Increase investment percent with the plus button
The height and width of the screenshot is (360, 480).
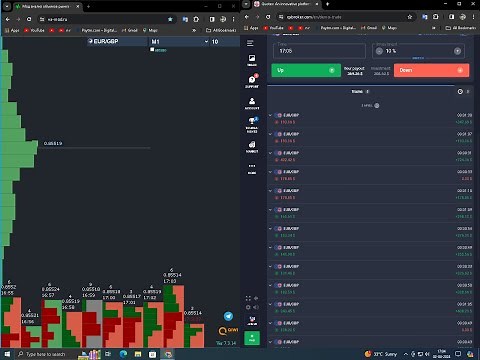(457, 51)
